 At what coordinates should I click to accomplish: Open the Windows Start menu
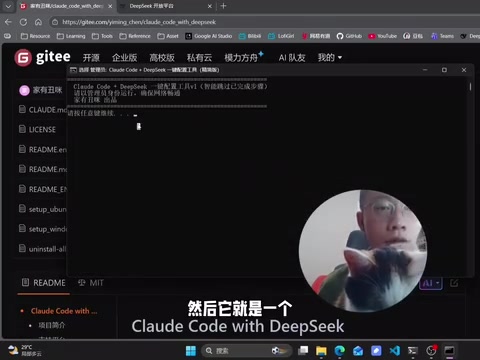[x=191, y=351]
